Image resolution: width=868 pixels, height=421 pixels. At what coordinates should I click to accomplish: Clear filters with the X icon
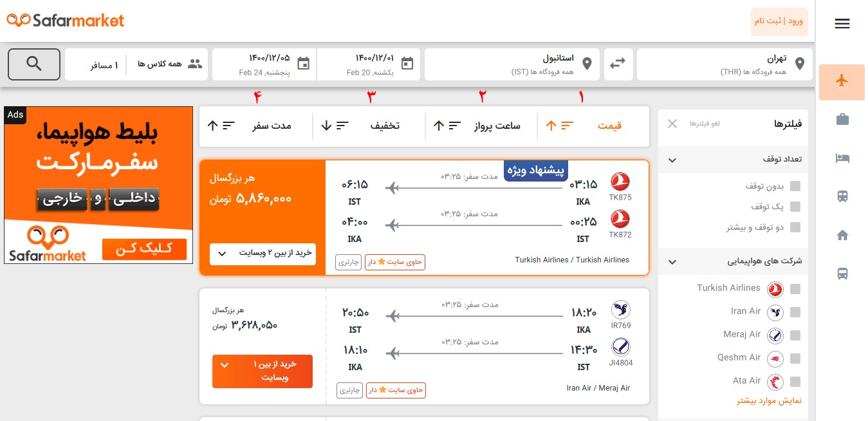[672, 124]
